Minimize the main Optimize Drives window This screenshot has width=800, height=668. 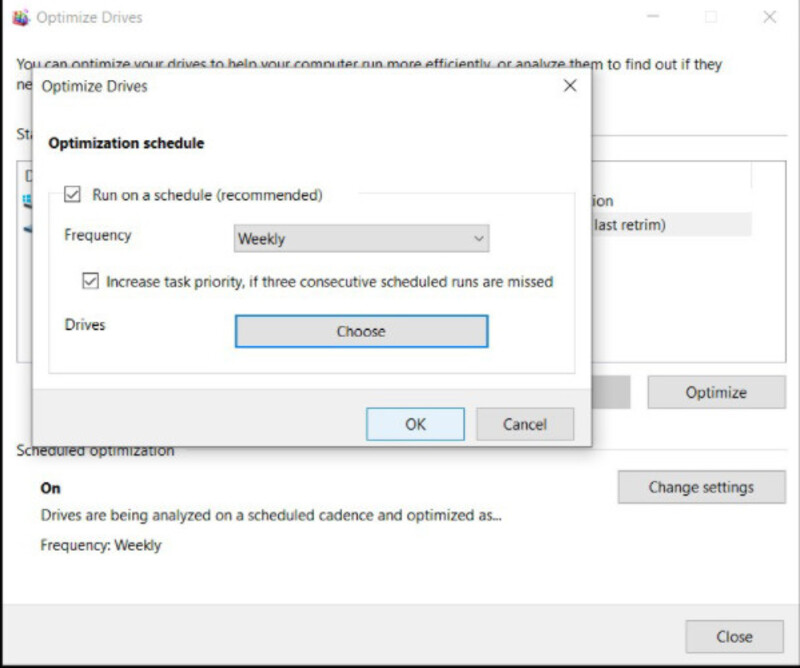coord(653,17)
